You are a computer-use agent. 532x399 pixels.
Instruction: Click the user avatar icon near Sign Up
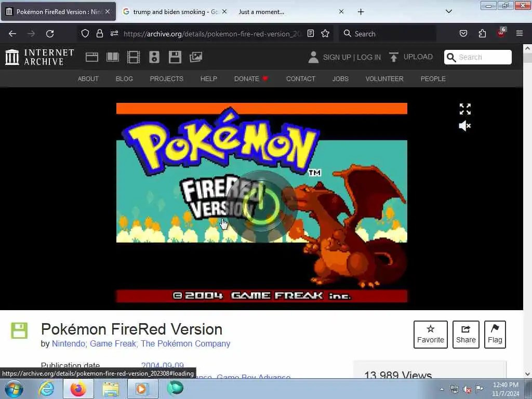tap(313, 57)
